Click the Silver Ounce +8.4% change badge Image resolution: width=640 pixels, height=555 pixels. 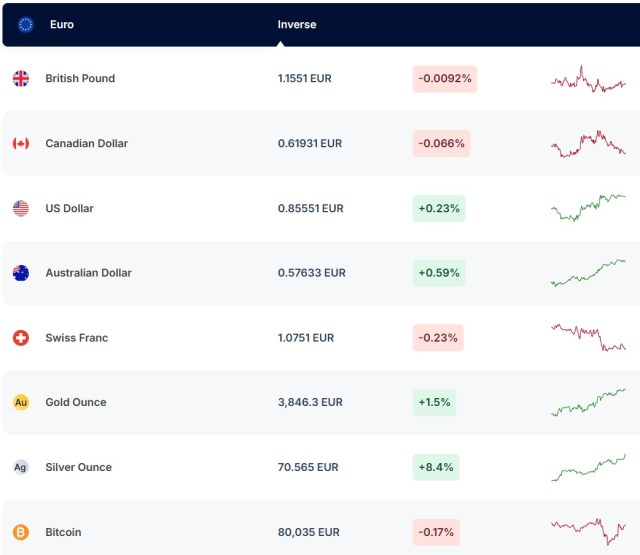(436, 467)
